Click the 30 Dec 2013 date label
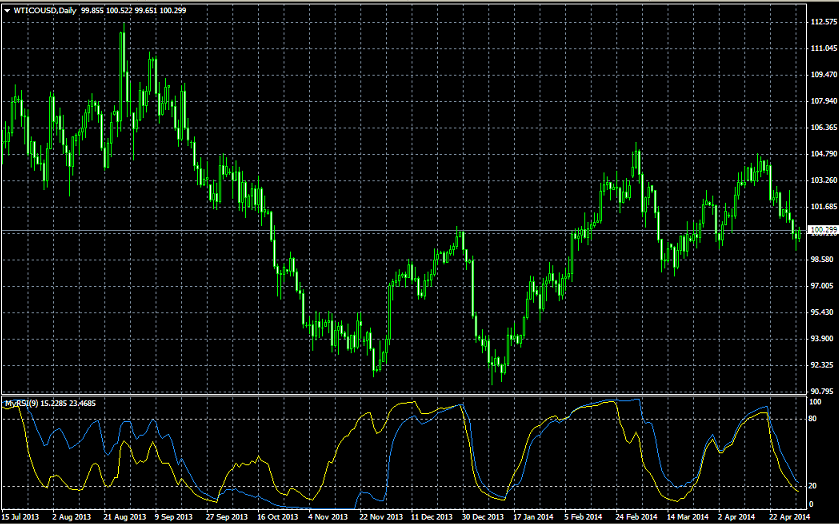Screen dimensions: 839x525 coord(483,517)
